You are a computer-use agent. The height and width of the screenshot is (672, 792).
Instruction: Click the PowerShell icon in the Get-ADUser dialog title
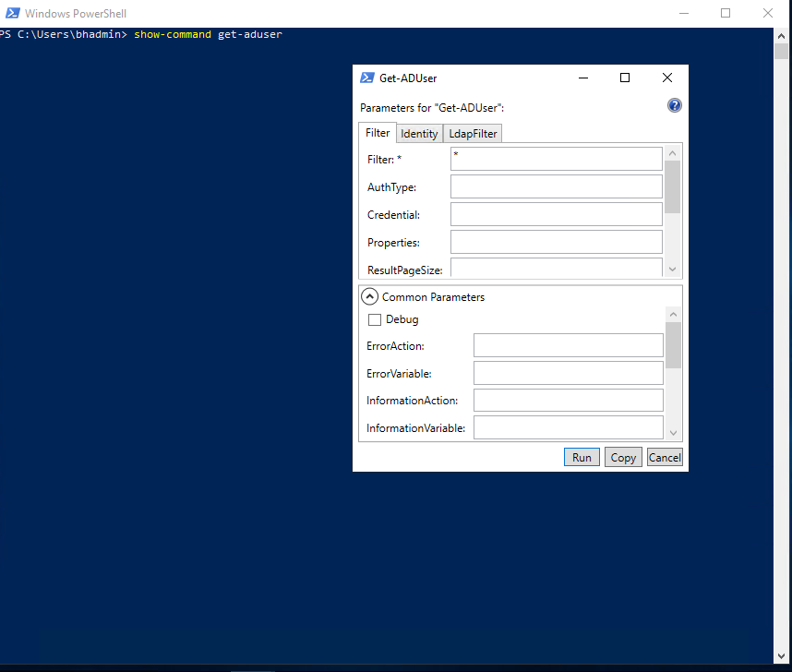pyautogui.click(x=367, y=78)
